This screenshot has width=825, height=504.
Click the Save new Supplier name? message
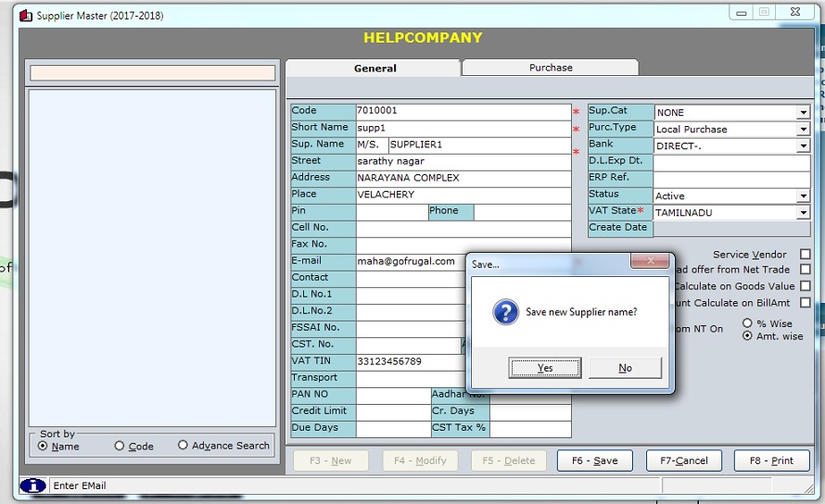tap(581, 312)
